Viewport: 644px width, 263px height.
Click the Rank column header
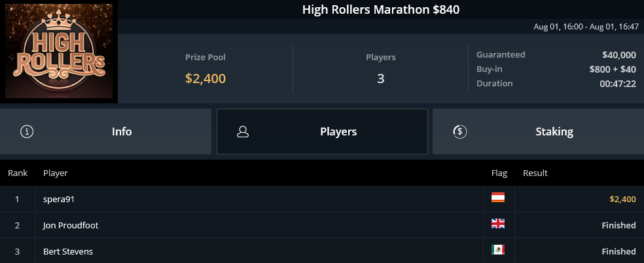[18, 173]
